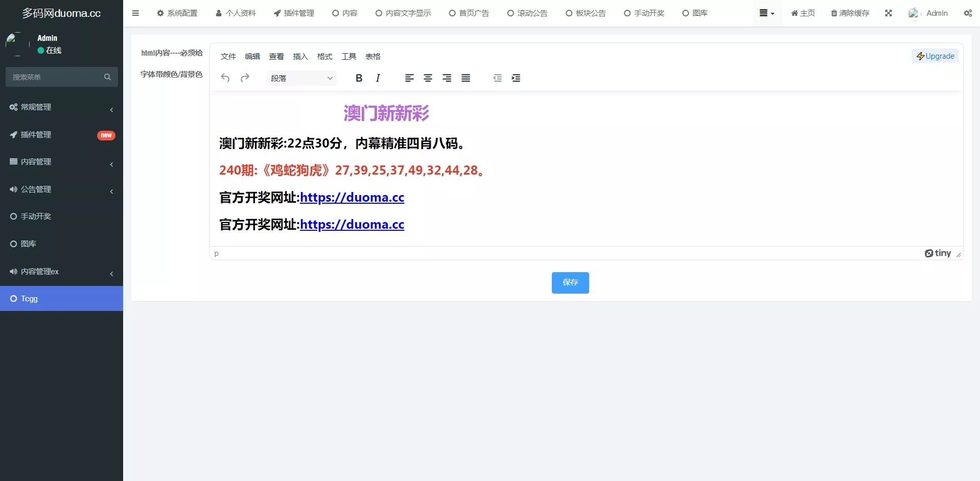Click the 清除缓存 cache-clearing item
The width and height of the screenshot is (980, 481).
point(849,13)
